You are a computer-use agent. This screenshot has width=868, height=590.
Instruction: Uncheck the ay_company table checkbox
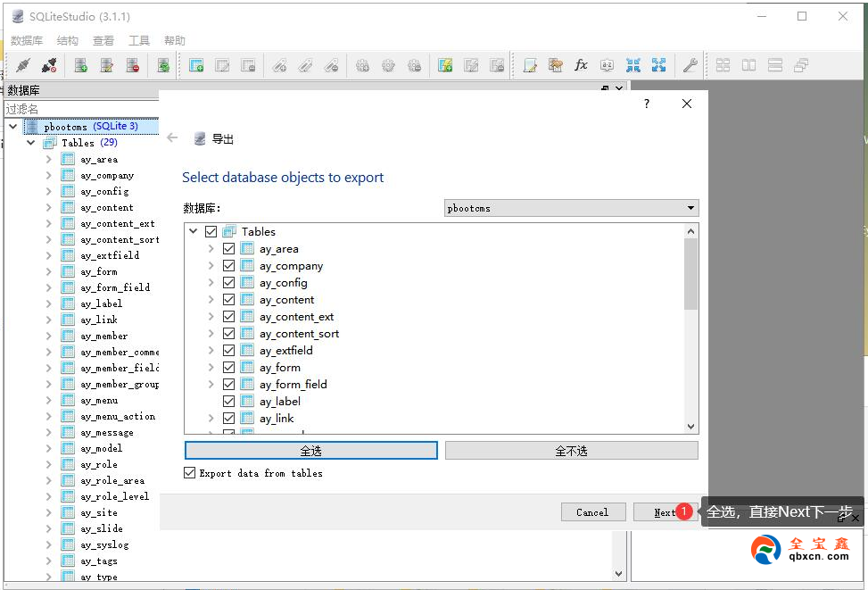(228, 266)
